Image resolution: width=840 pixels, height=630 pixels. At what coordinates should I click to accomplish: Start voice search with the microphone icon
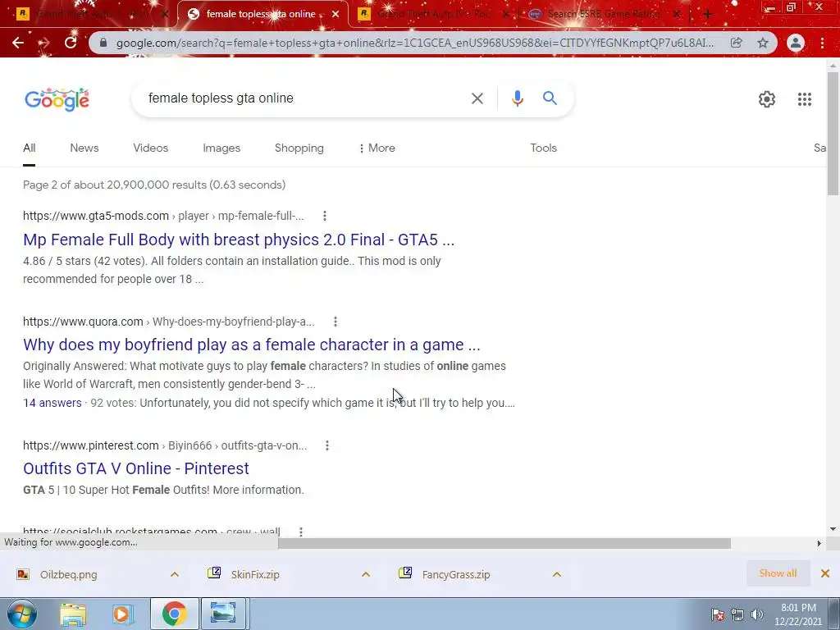(x=518, y=98)
